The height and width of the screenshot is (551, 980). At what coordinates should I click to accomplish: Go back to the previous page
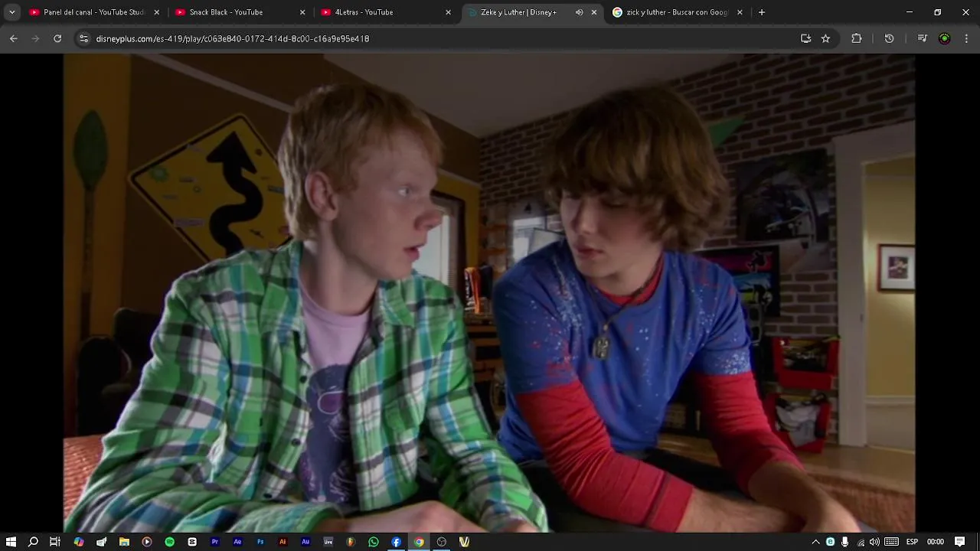pyautogui.click(x=14, y=38)
